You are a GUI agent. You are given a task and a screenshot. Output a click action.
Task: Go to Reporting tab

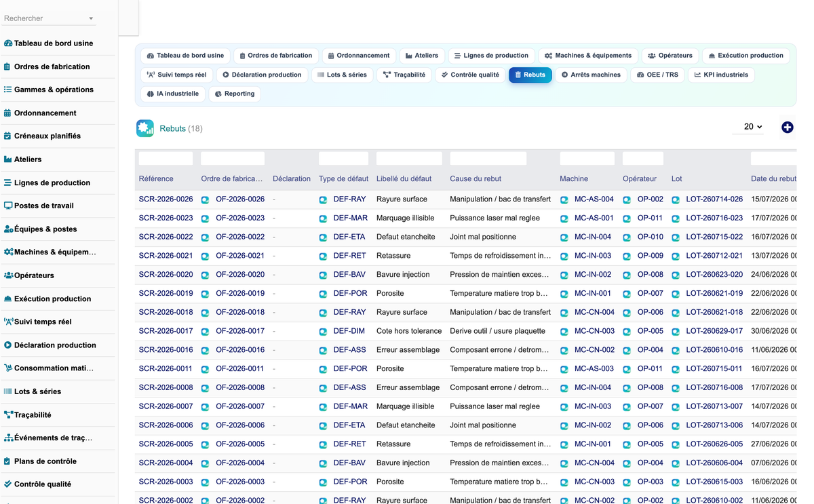click(234, 94)
